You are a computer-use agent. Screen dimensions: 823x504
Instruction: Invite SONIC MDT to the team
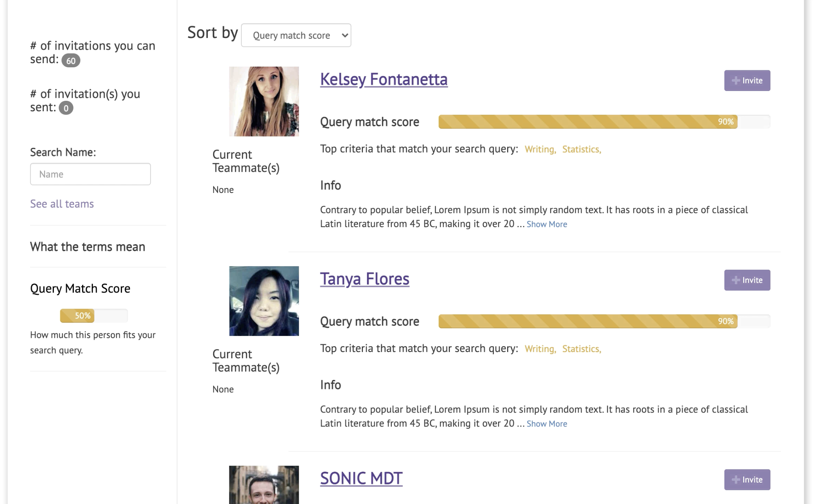tap(747, 480)
